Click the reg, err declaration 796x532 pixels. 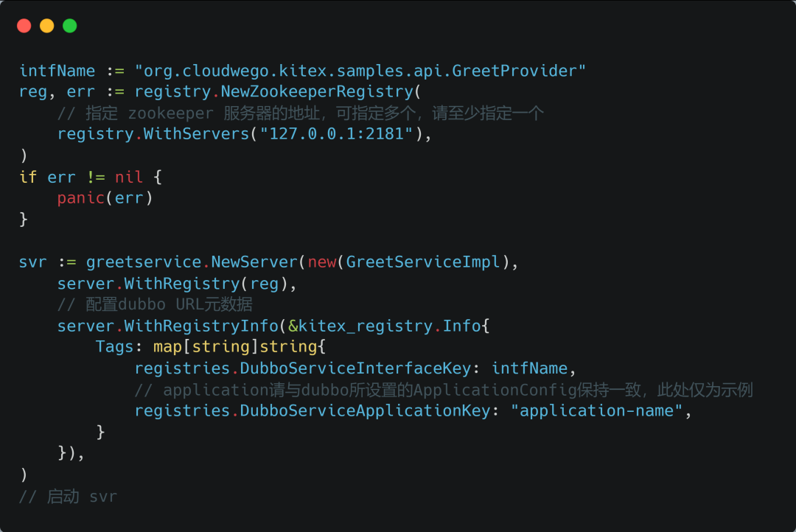pyautogui.click(x=57, y=92)
